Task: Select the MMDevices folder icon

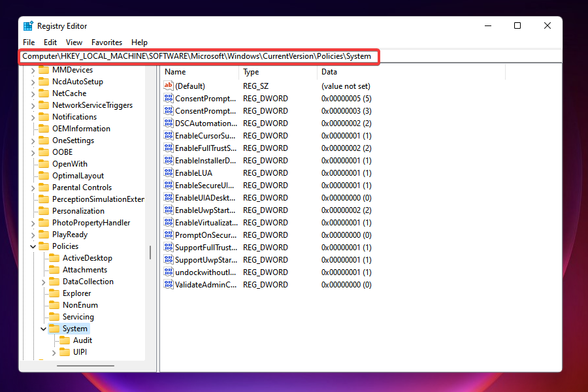Action: (x=44, y=70)
